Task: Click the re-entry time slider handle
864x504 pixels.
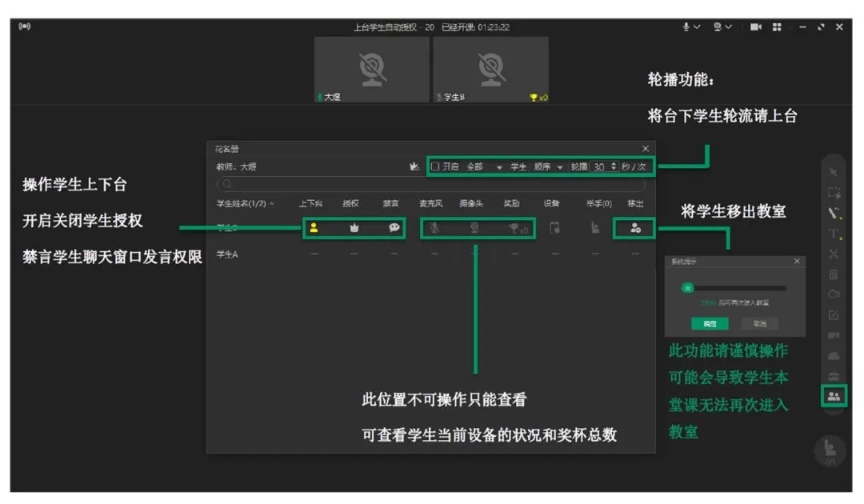Action: 687,288
